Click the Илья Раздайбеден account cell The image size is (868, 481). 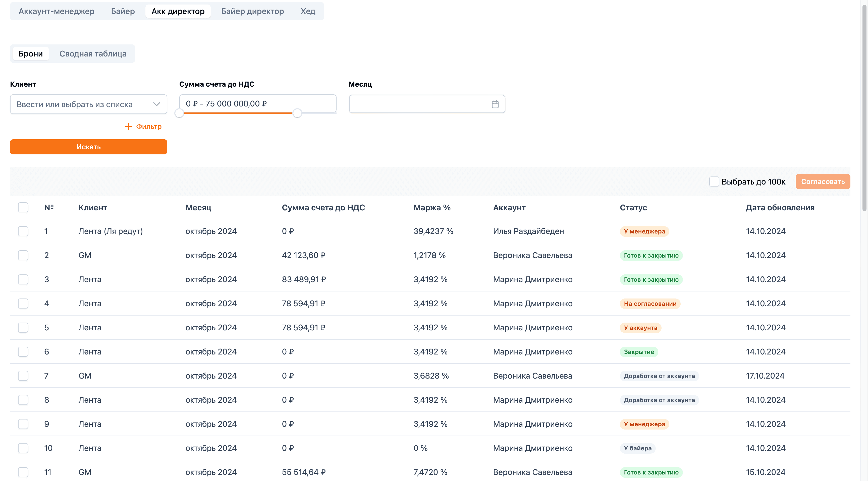point(528,231)
